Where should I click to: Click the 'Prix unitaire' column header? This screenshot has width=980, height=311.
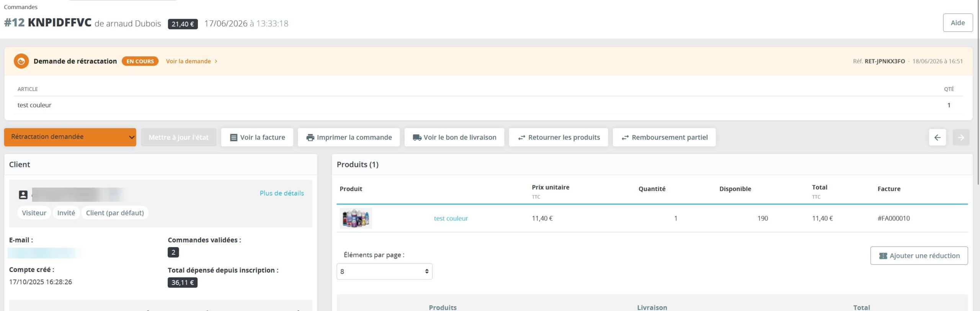(x=550, y=187)
